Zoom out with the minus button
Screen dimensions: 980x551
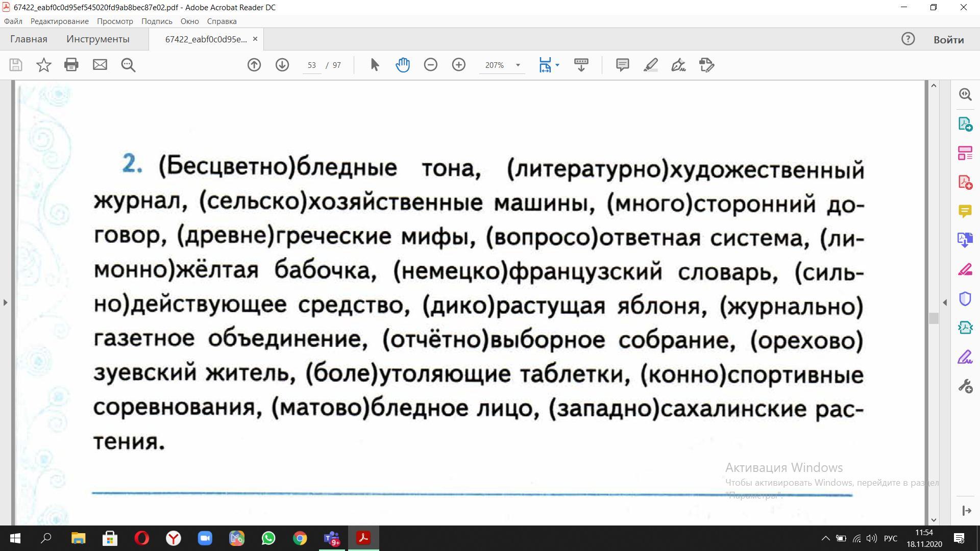tap(431, 65)
